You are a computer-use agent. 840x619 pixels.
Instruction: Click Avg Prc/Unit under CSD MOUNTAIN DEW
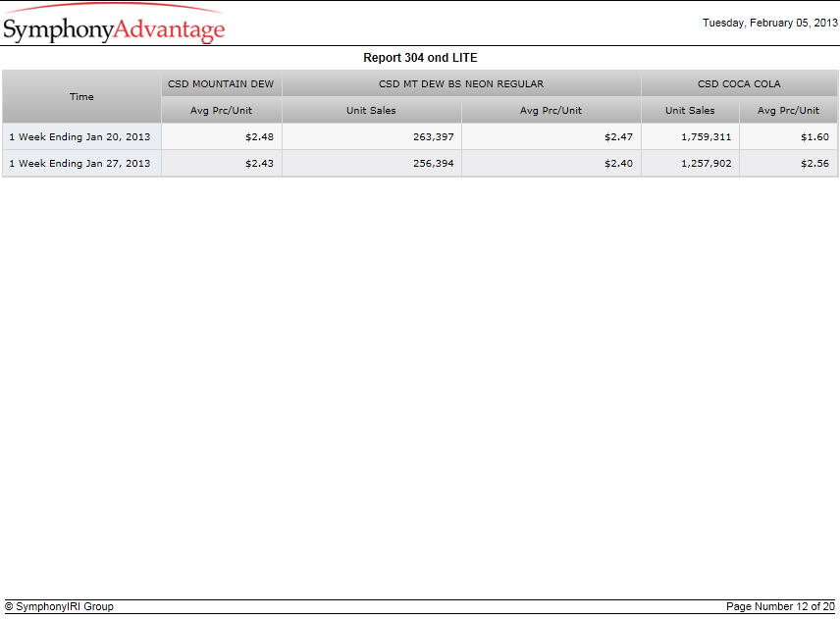tap(221, 110)
